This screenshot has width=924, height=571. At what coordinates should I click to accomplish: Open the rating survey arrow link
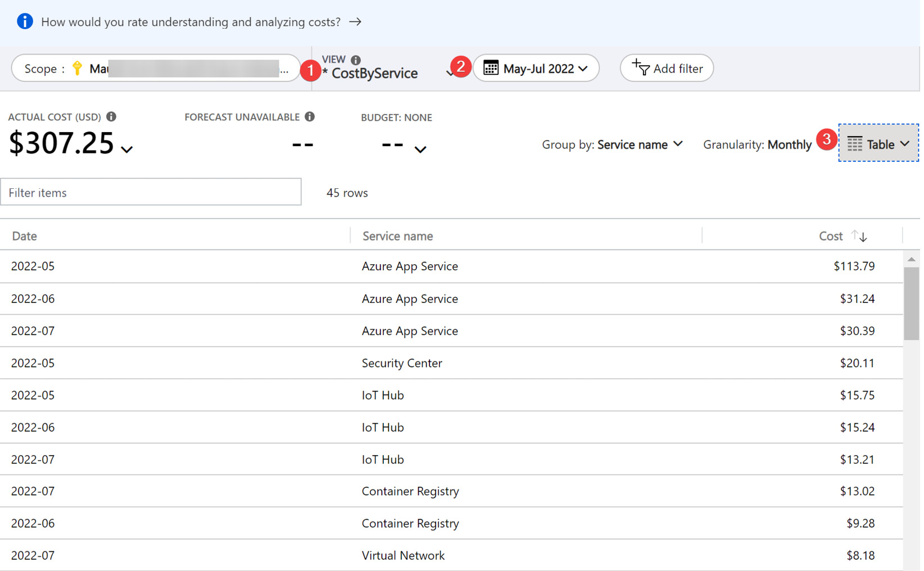[x=355, y=22]
